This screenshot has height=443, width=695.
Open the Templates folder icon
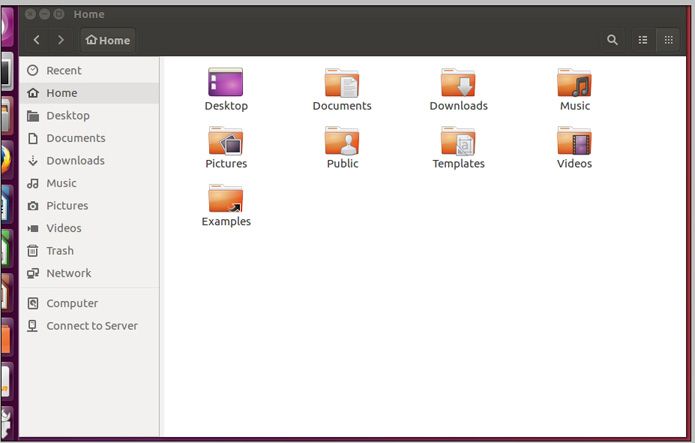[458, 141]
